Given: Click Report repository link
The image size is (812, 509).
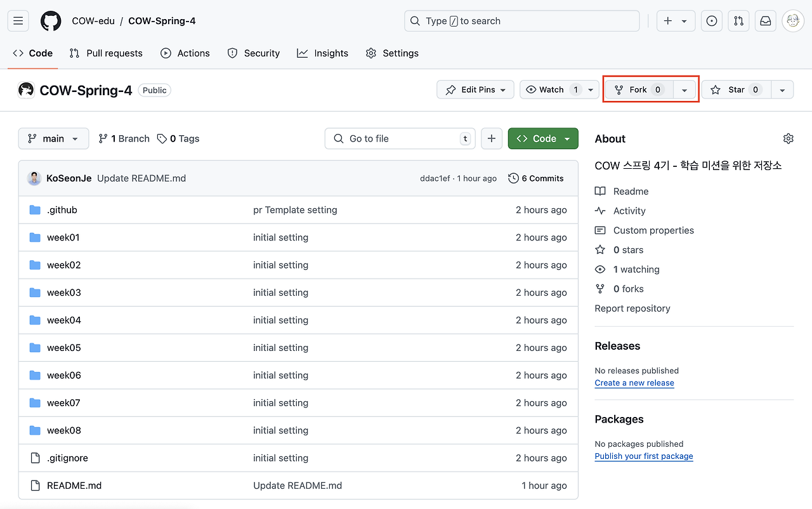Looking at the screenshot, I should (632, 308).
